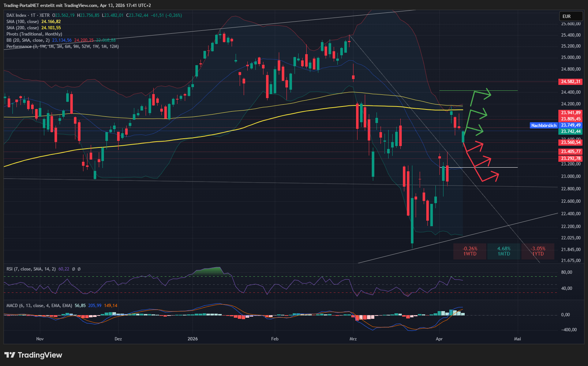The width and height of the screenshot is (588, 366).
Task: Select the RSI indicator legend
Action: [31, 269]
